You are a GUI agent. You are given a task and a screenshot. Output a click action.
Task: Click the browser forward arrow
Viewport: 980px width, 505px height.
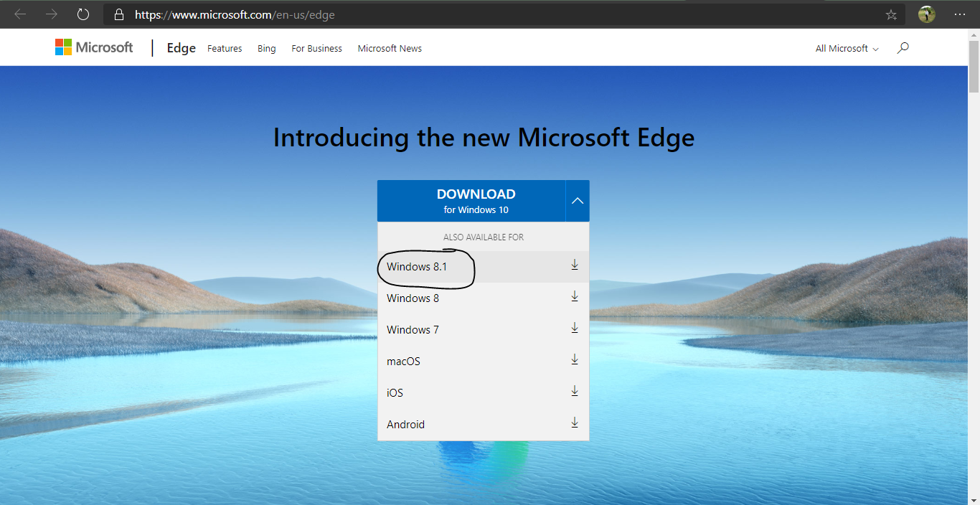[x=52, y=14]
